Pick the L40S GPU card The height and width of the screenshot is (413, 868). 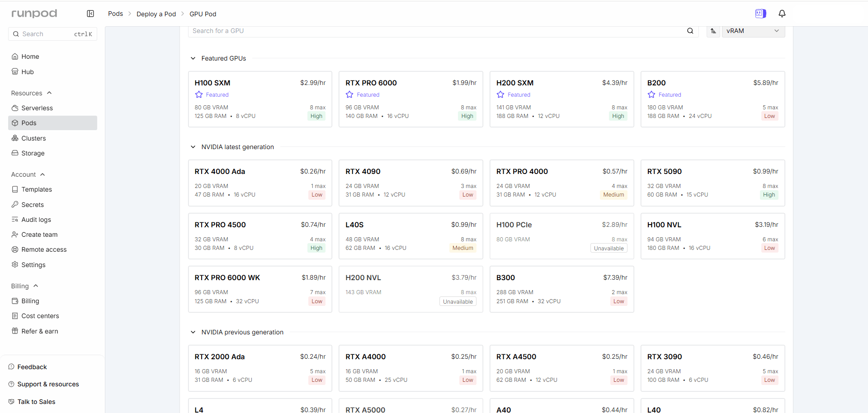411,236
